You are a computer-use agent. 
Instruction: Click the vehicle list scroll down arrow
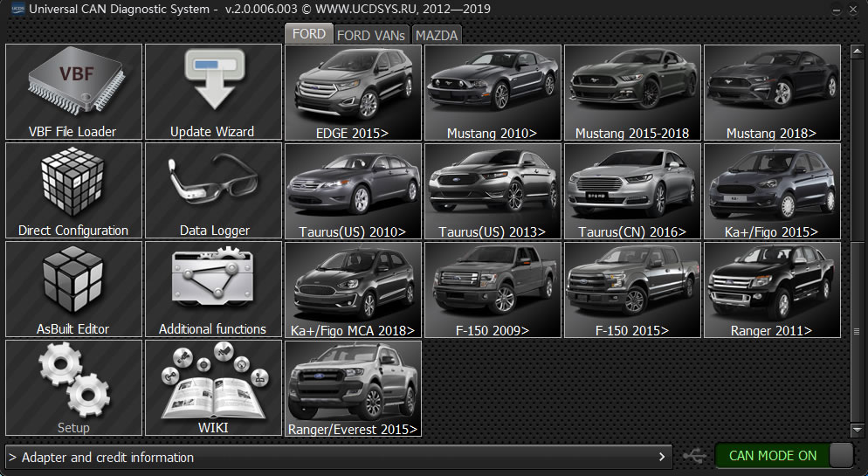point(857,430)
